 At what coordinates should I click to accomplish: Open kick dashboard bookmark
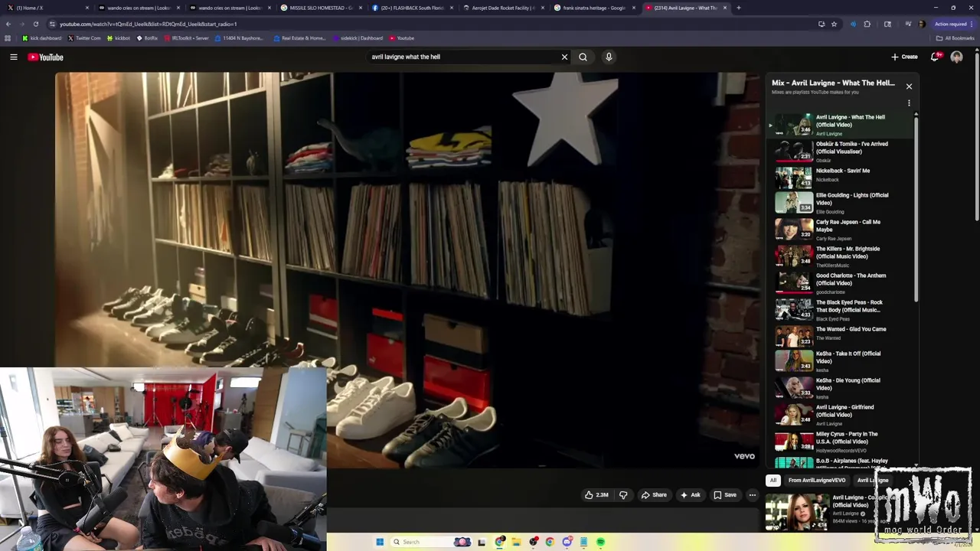coord(42,38)
